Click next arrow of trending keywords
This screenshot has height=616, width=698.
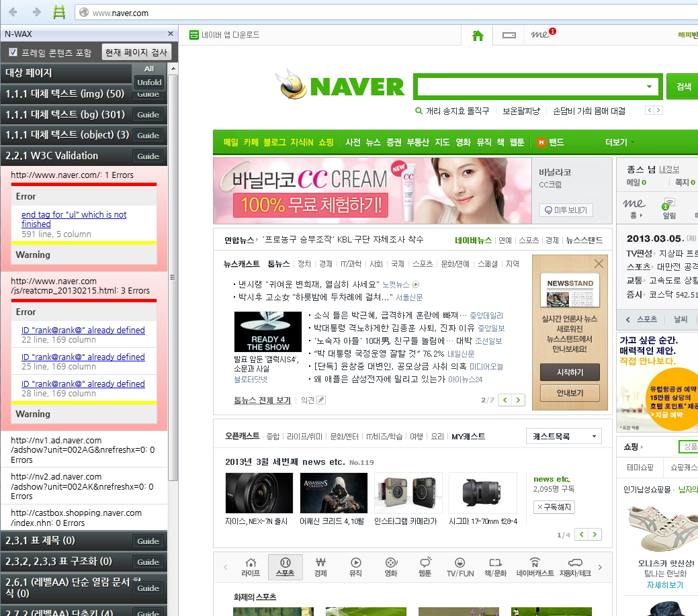point(658,110)
